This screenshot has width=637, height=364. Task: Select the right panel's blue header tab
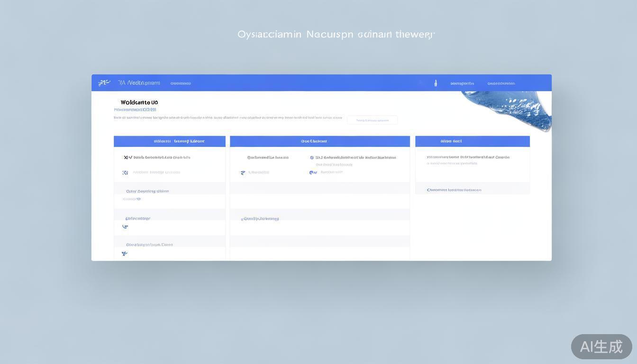click(x=472, y=141)
